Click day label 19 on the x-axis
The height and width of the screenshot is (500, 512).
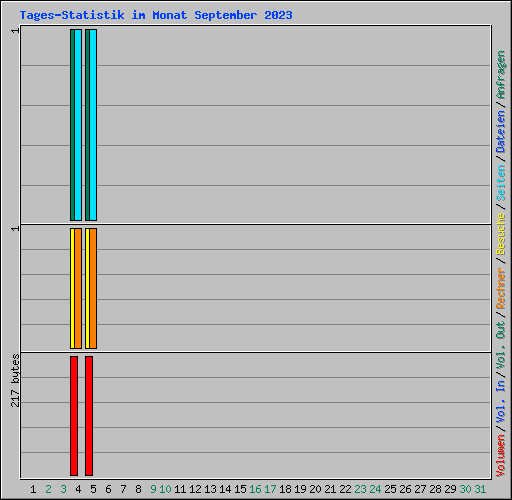pos(300,489)
